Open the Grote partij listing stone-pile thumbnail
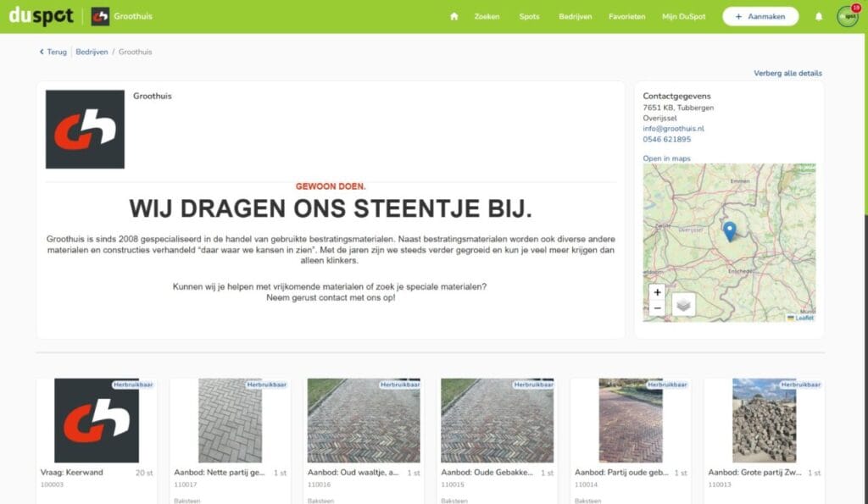The image size is (868, 504). (764, 420)
